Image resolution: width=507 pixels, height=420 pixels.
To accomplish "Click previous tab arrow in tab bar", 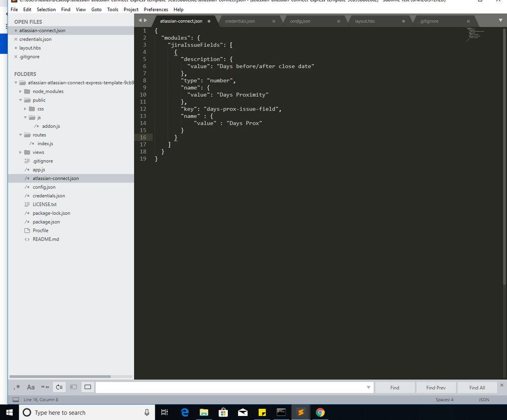I will tap(140, 20).
